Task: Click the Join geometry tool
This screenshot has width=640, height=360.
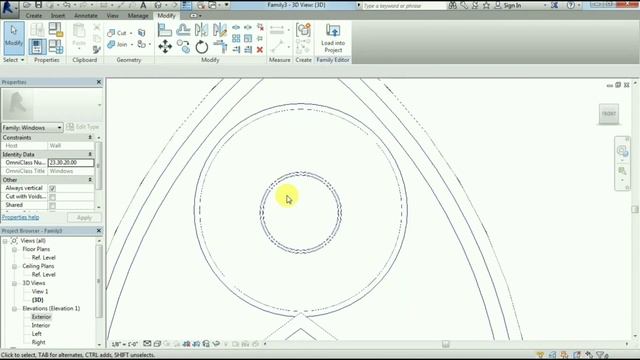Action: (x=117, y=44)
